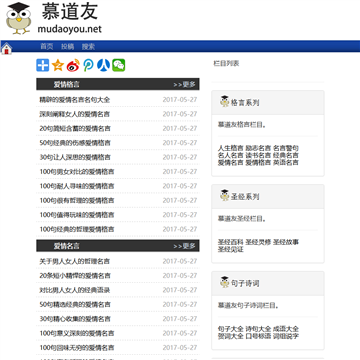The width and height of the screenshot is (360, 360).
Task: Open article 100句意义深刻的爱情名言
Action: pyautogui.click(x=77, y=333)
